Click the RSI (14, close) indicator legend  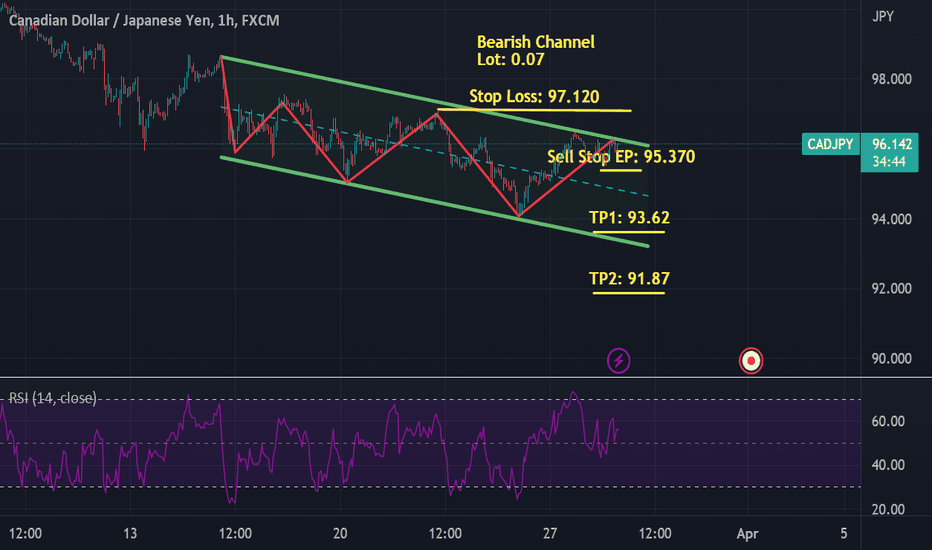(x=52, y=398)
